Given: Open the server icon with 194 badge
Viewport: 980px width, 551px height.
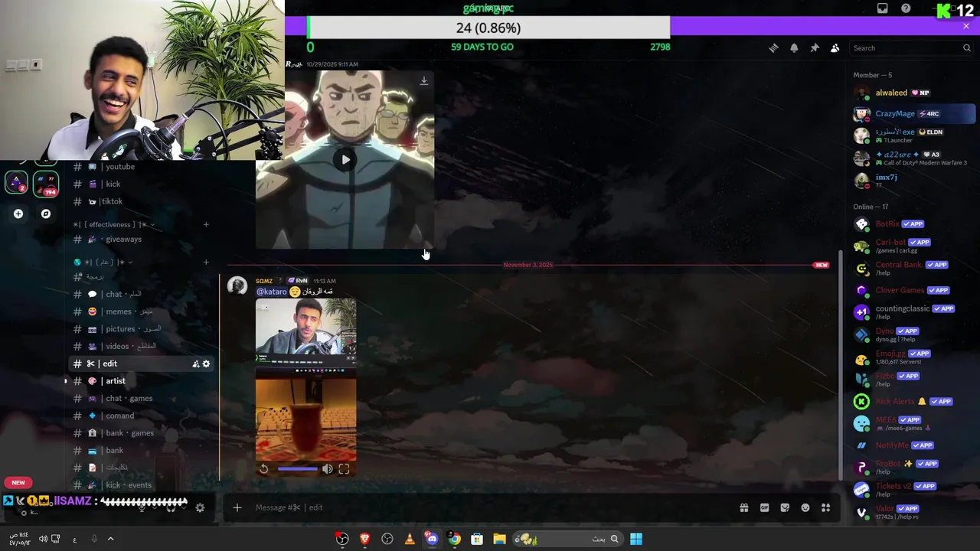Looking at the screenshot, I should point(46,184).
